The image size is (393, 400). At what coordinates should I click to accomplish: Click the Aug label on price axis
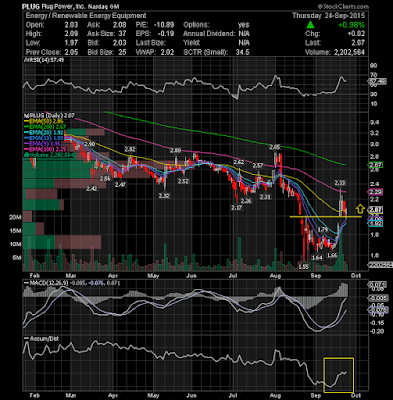275,276
